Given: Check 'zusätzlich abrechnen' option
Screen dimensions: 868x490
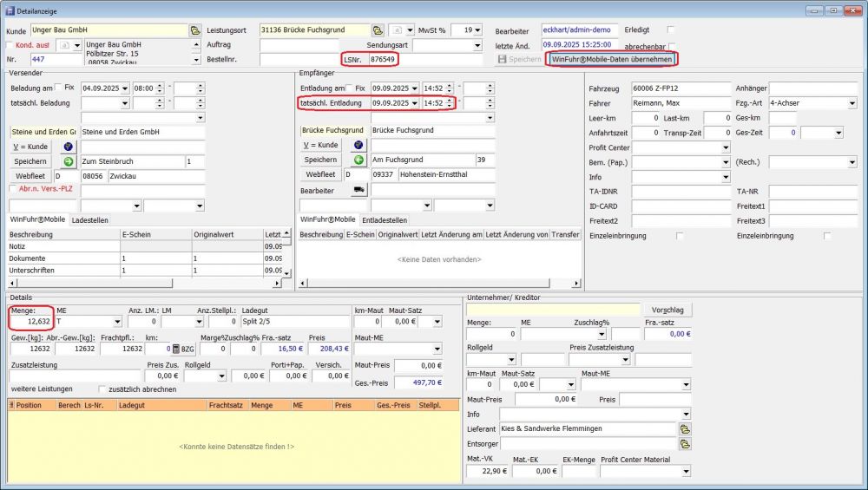Looking at the screenshot, I should click(102, 389).
